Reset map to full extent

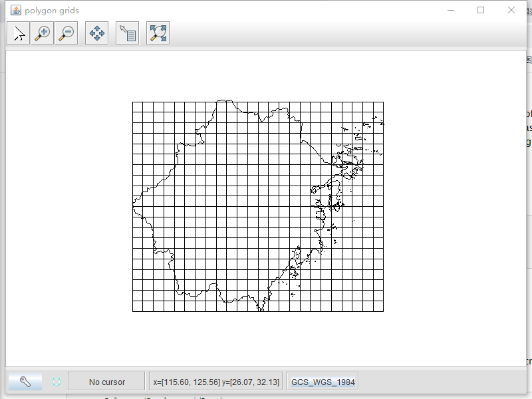(x=158, y=33)
